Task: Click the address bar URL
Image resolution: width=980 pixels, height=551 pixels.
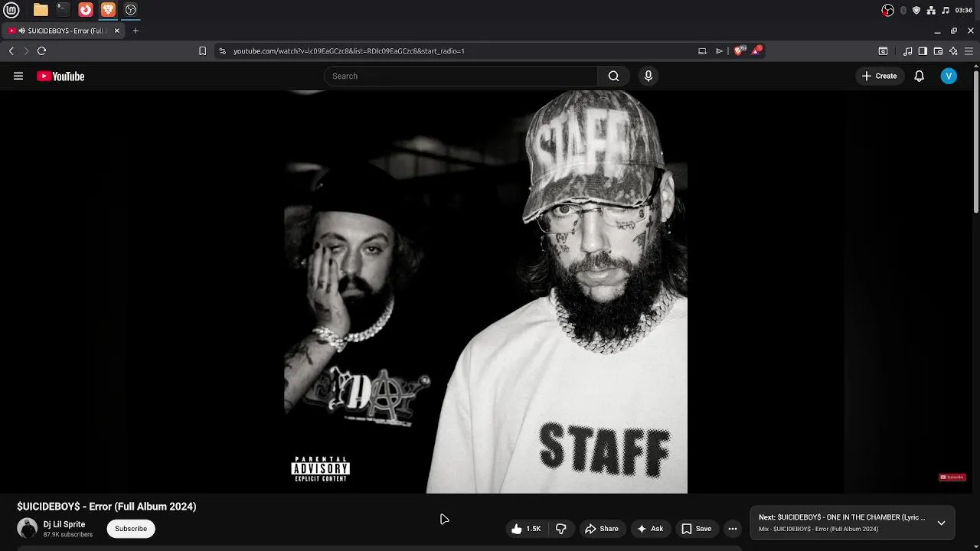Action: [349, 51]
